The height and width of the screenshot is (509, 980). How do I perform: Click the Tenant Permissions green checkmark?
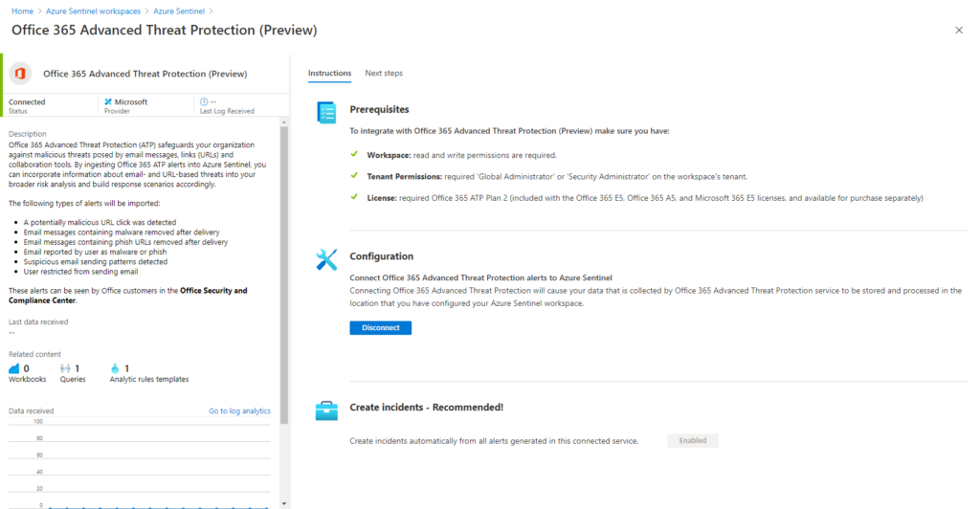click(354, 175)
